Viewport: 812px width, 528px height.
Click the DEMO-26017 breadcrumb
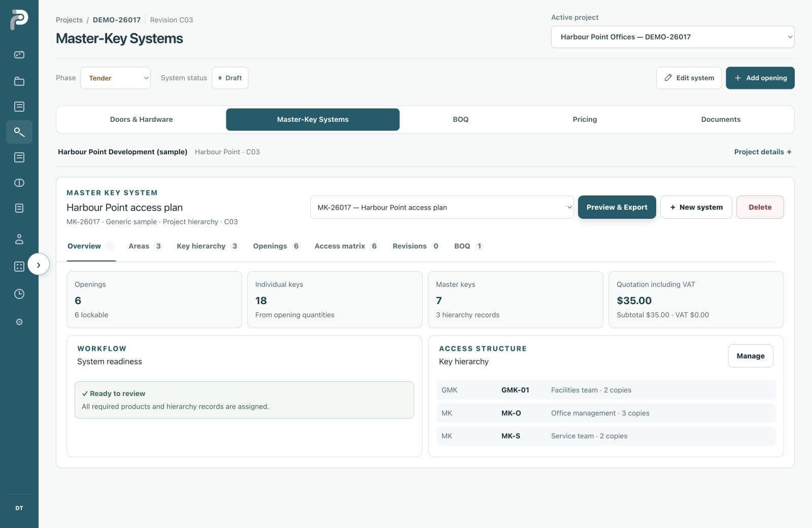117,20
